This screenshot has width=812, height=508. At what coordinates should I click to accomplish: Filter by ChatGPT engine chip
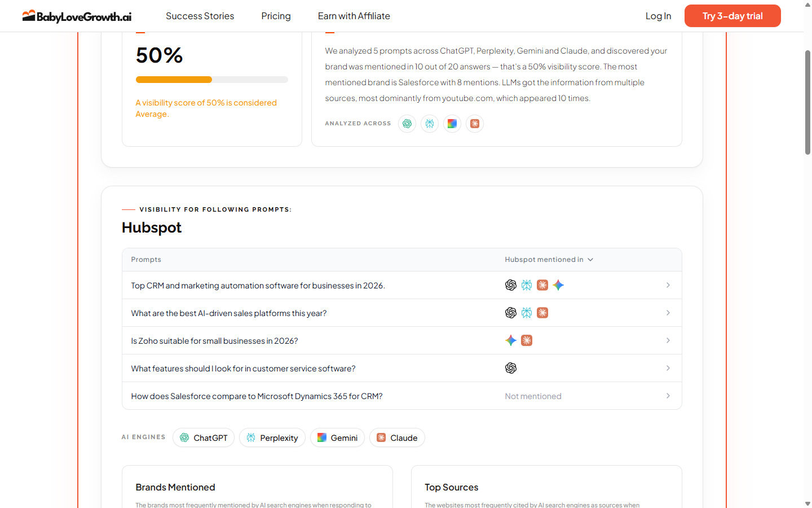coord(204,437)
